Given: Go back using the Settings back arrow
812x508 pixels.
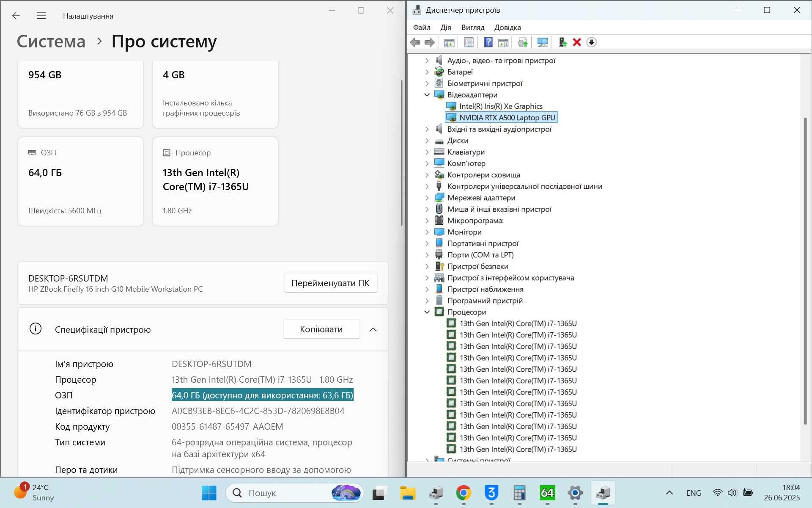Looking at the screenshot, I should 16,16.
